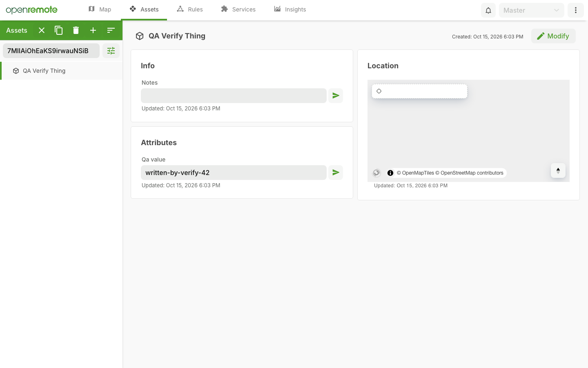Click the map logo icon

click(x=376, y=173)
